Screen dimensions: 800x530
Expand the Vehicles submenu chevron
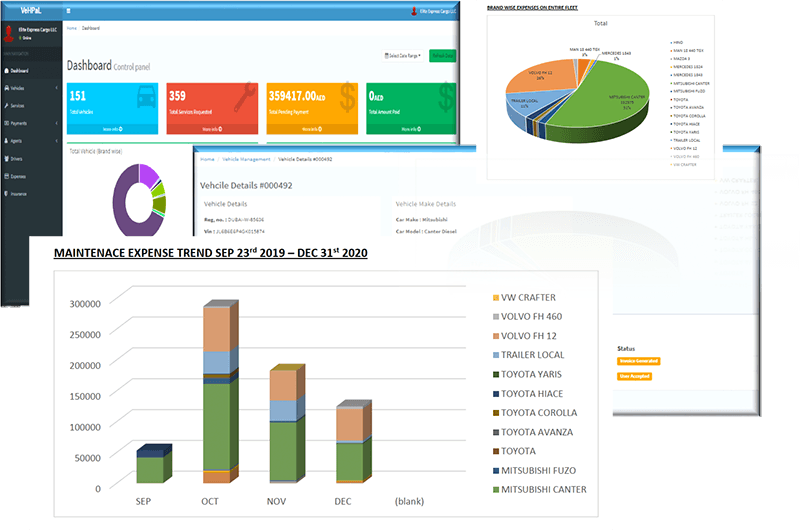coord(57,88)
